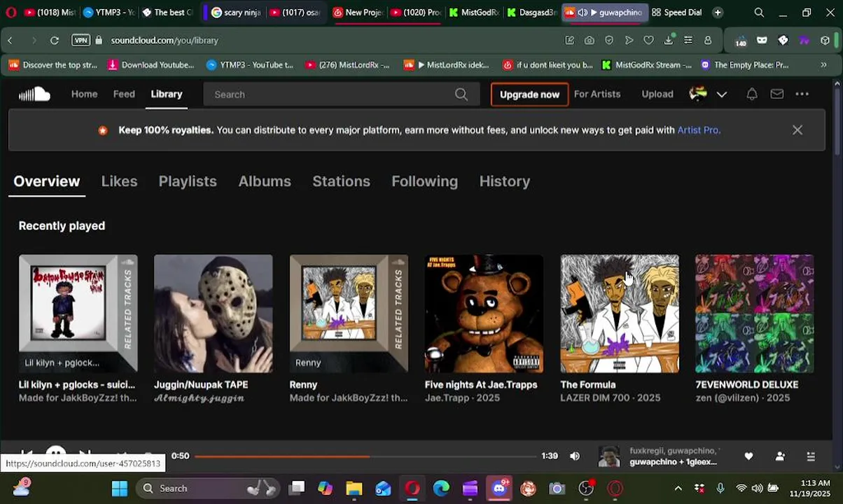843x504 pixels.
Task: Open The Empty Place bookmark
Action: 745,65
